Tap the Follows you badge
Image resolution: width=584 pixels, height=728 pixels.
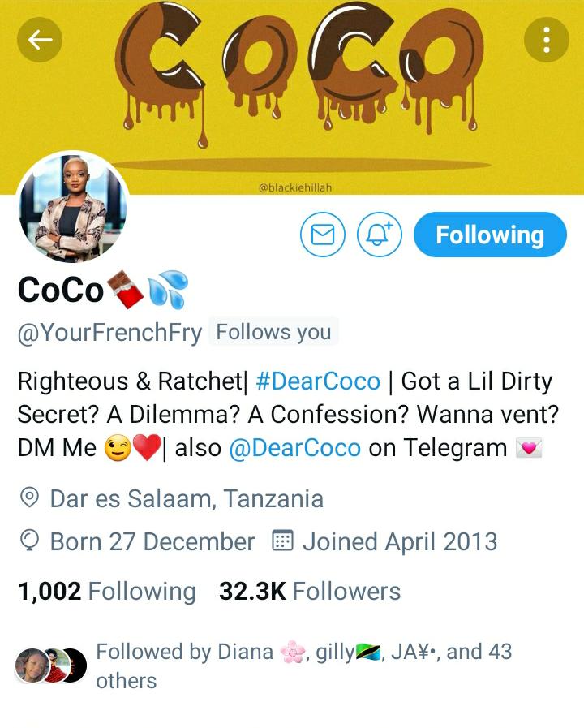[x=273, y=332]
